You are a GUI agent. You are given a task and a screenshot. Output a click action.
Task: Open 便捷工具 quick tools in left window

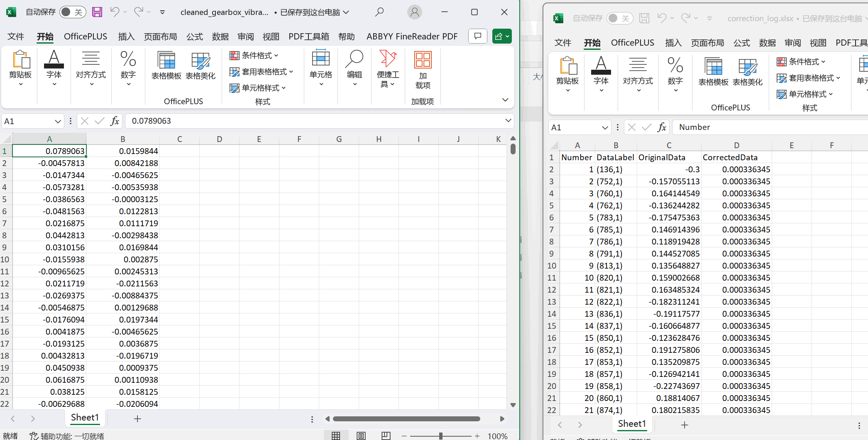point(388,68)
